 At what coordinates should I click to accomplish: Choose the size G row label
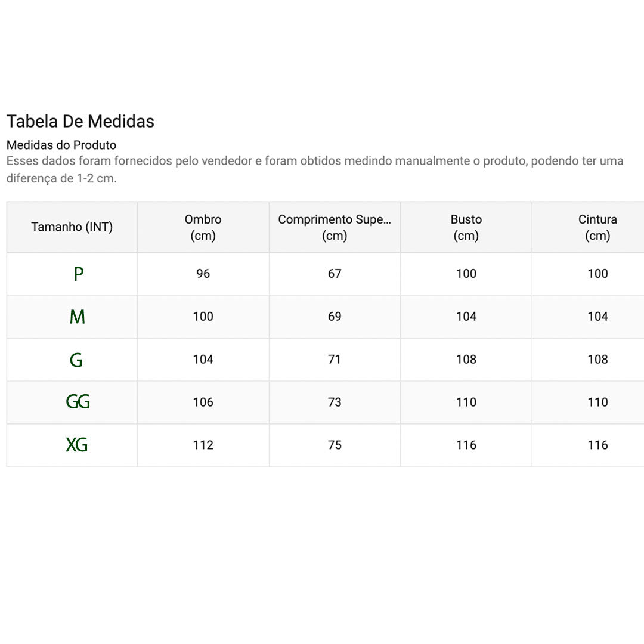coord(76,360)
